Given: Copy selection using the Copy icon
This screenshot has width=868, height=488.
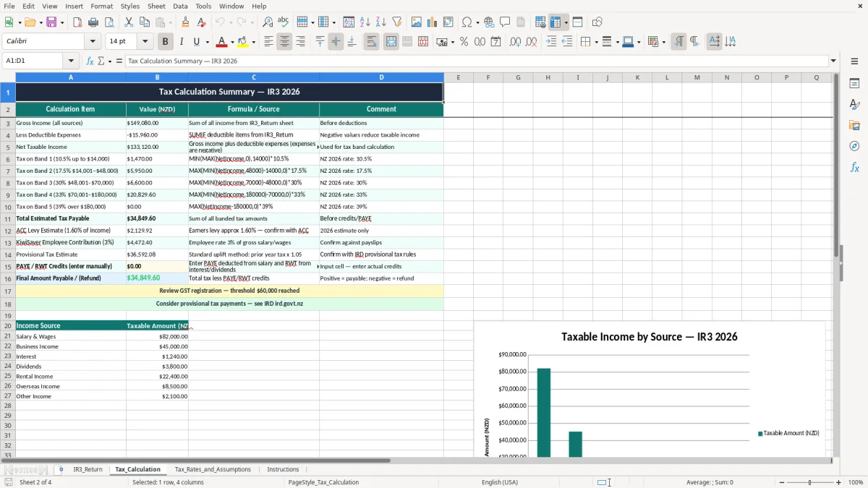Looking at the screenshot, I should (144, 22).
